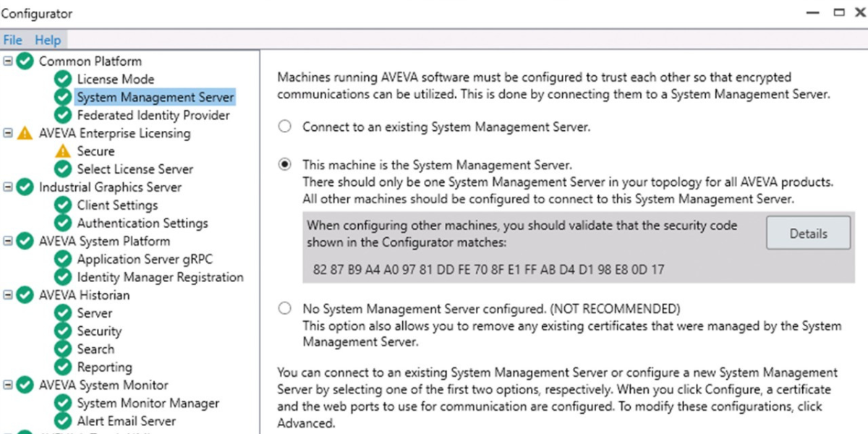Collapse the Industrial Graphics Server node
The height and width of the screenshot is (434, 868).
[x=8, y=187]
